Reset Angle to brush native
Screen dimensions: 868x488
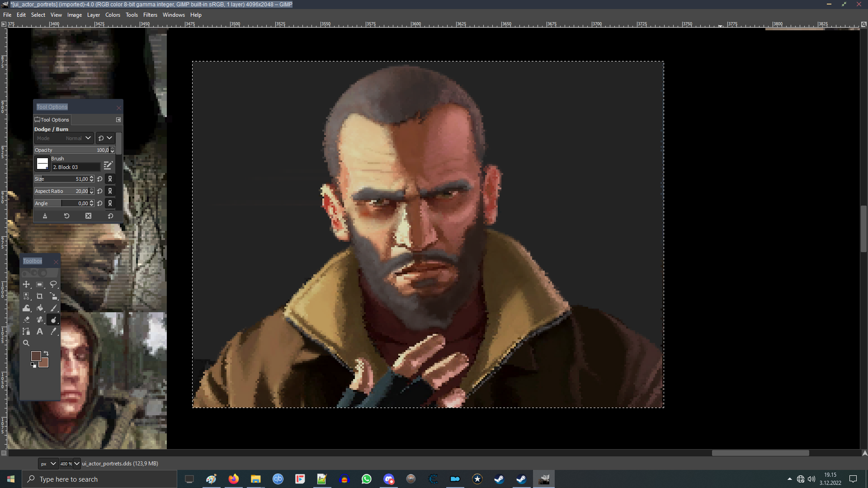pos(100,203)
